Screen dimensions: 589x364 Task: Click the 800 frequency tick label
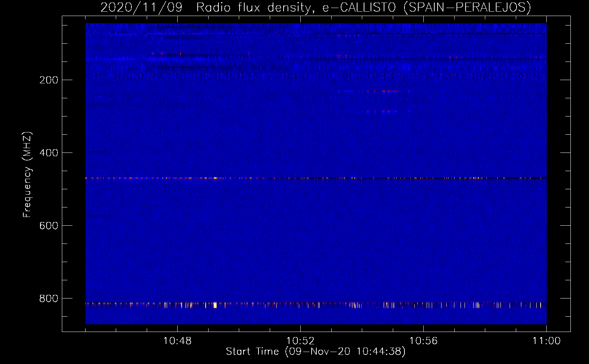[x=49, y=298]
